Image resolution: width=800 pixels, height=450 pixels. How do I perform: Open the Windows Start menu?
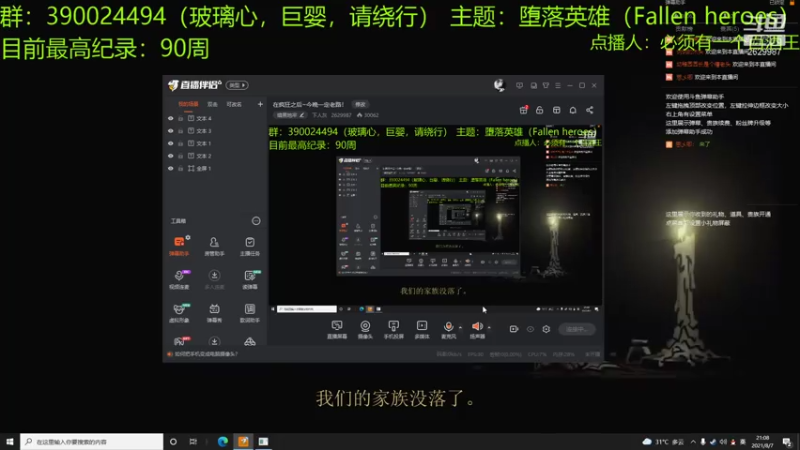coord(10,441)
